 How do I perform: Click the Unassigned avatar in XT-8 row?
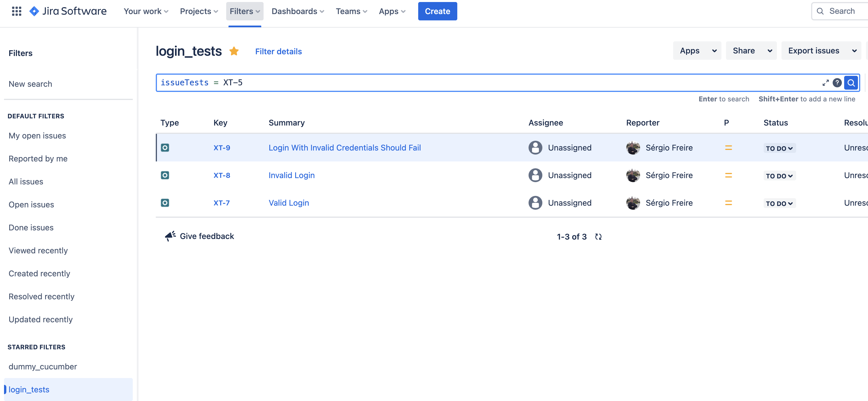click(x=535, y=176)
